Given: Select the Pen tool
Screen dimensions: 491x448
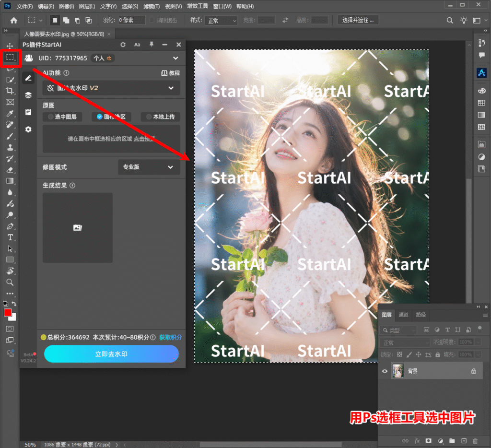Looking at the screenshot, I should pyautogui.click(x=10, y=226).
